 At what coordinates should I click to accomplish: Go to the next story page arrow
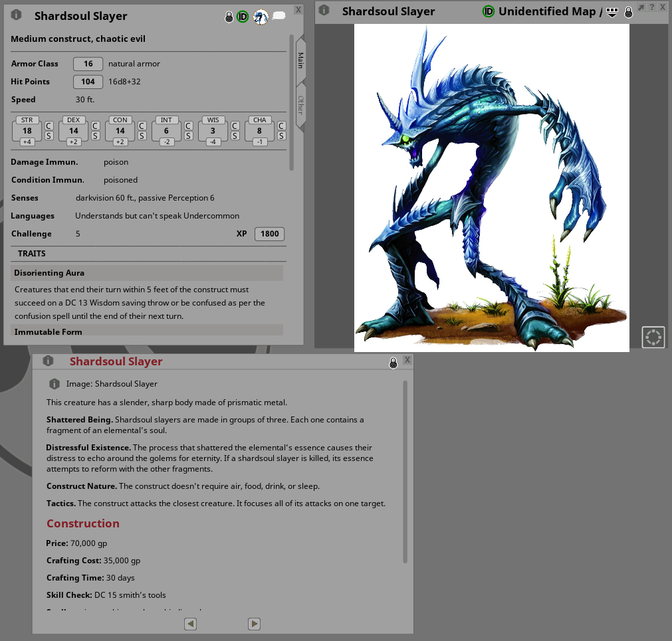[x=254, y=624]
